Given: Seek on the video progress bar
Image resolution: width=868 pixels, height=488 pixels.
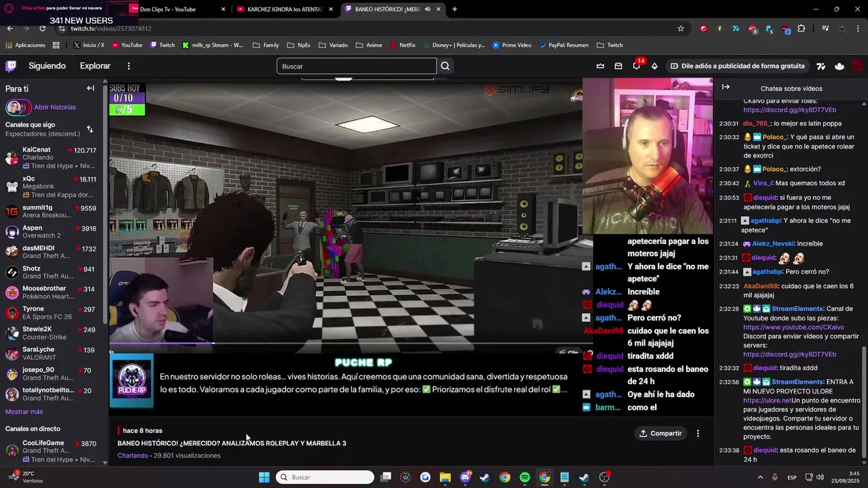Looking at the screenshot, I should (x=346, y=343).
